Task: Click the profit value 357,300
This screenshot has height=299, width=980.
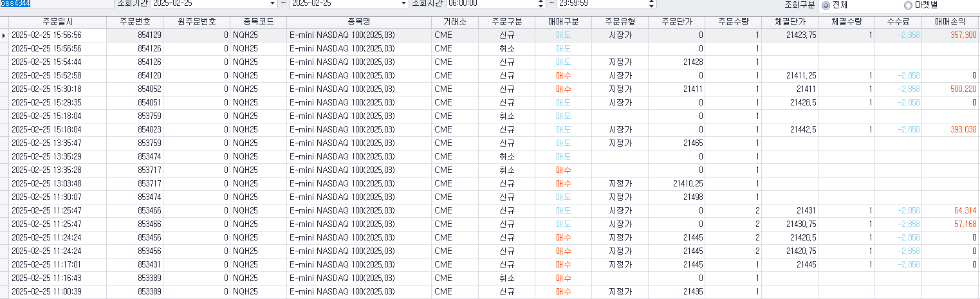Action: coord(963,35)
